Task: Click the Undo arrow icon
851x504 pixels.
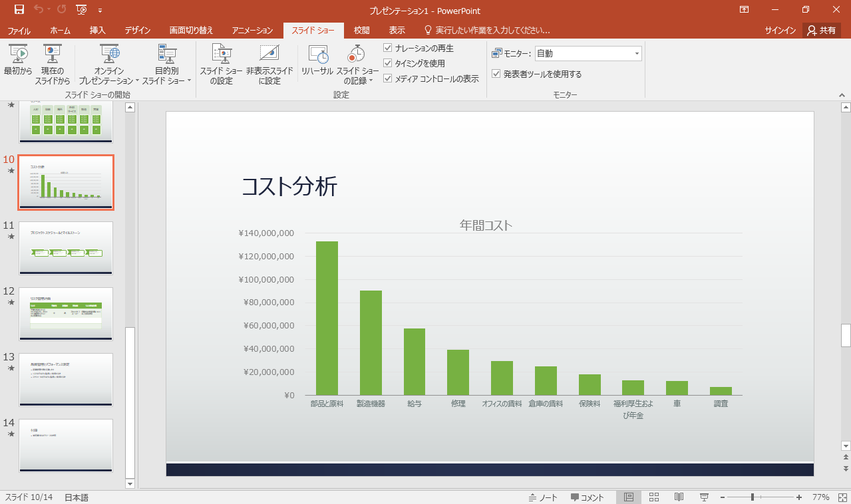Action: 39,10
